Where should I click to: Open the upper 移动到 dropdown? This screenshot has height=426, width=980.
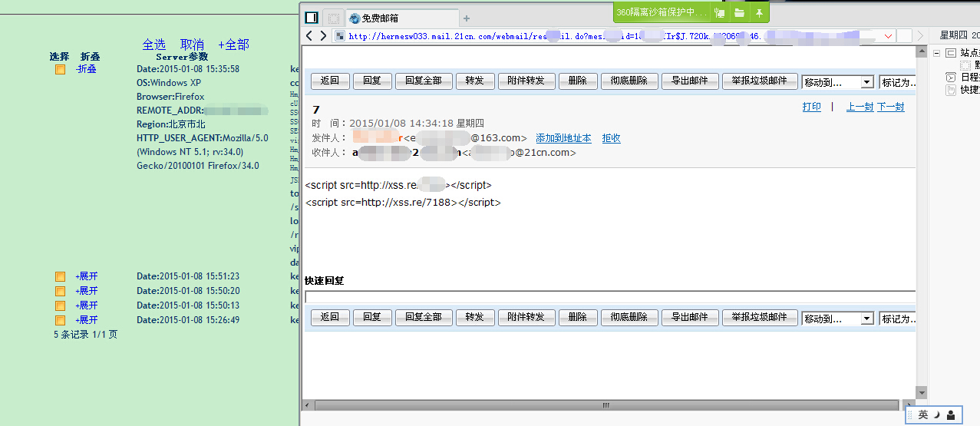pyautogui.click(x=838, y=82)
